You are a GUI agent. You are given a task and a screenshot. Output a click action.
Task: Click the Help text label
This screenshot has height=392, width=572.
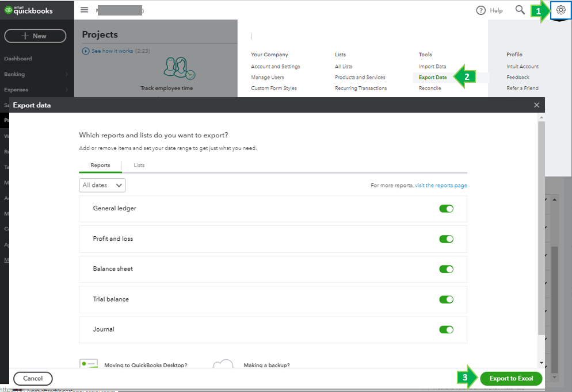496,10
